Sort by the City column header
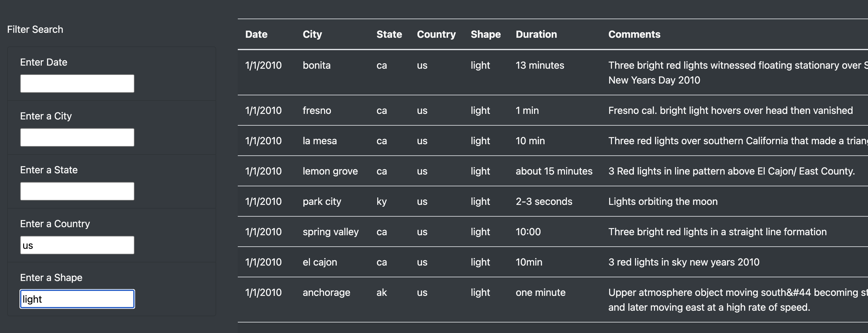868x333 pixels. tap(312, 34)
